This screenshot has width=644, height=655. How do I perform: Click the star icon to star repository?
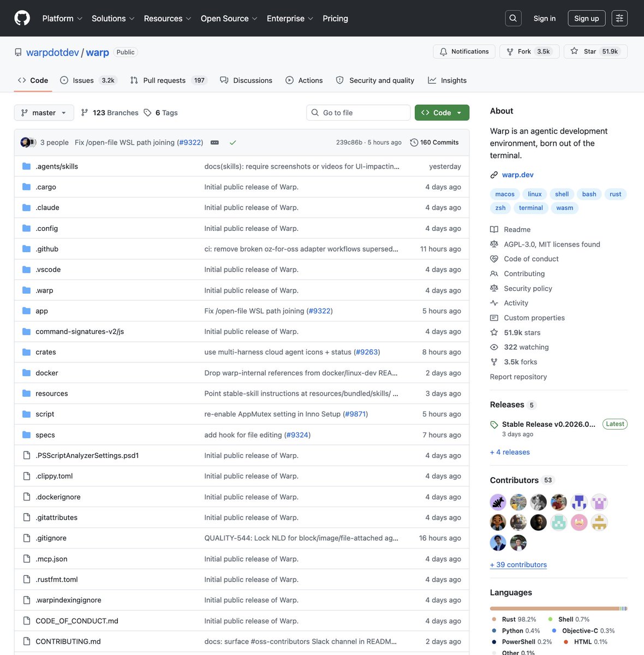point(574,51)
